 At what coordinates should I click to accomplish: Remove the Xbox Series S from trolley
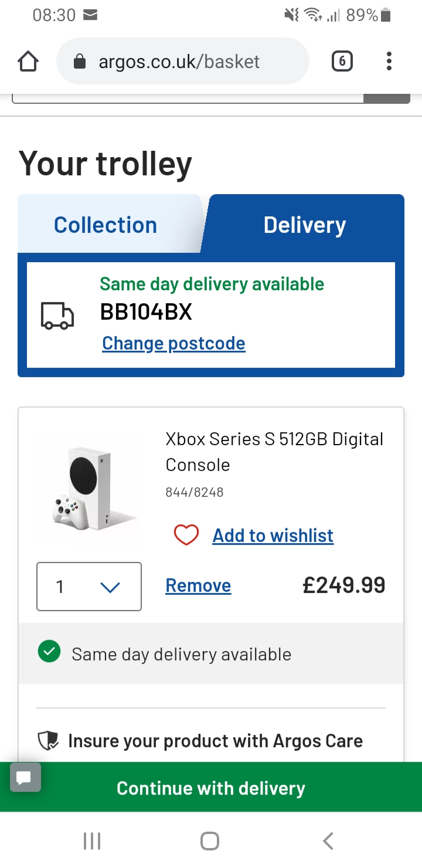click(x=198, y=585)
